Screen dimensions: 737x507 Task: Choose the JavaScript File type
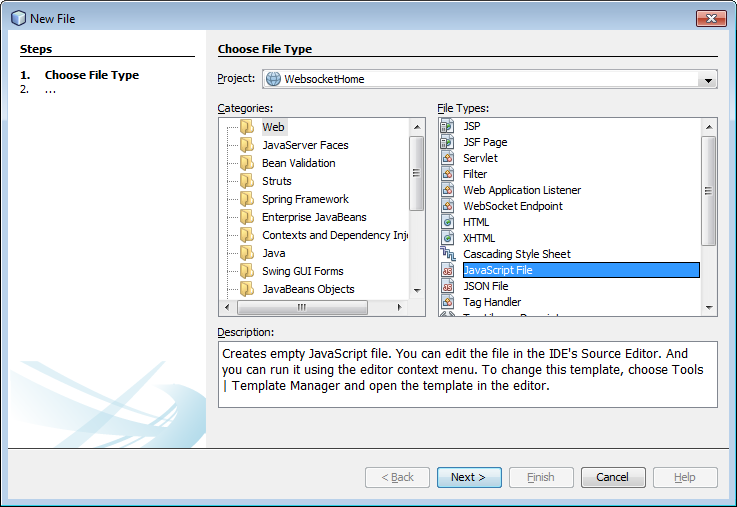click(x=581, y=270)
